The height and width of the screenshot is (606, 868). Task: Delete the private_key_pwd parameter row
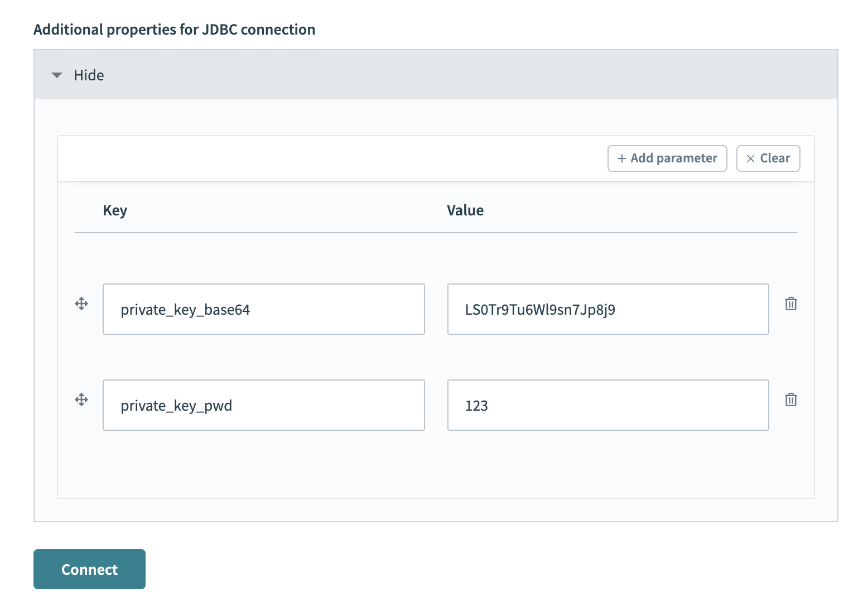(790, 399)
